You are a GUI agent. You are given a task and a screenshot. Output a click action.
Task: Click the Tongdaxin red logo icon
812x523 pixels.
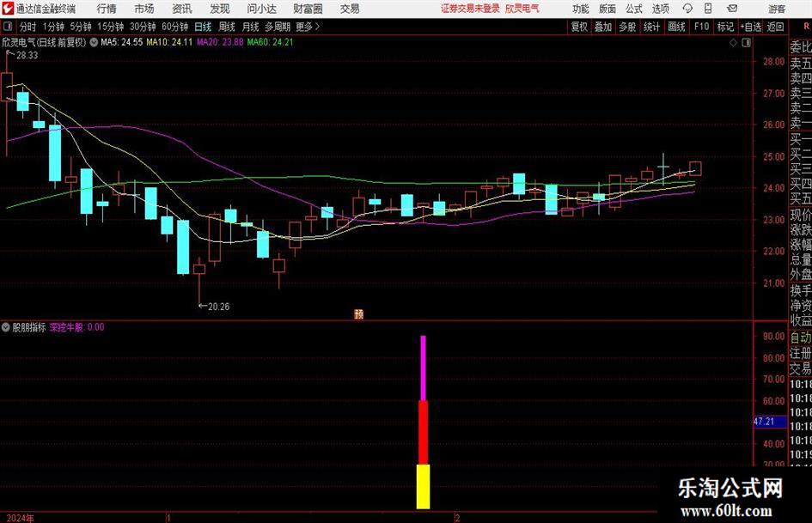pyautogui.click(x=8, y=9)
